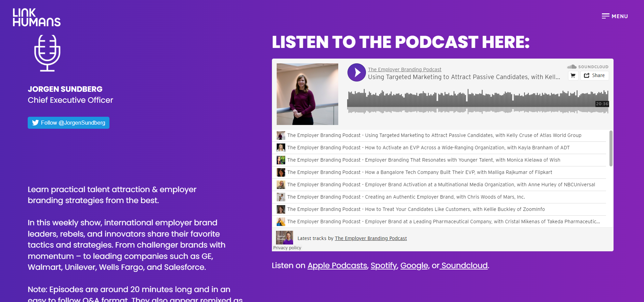This screenshot has width=644, height=302.
Task: Select the Anne Hurley NBCUniversal track
Action: [441, 185]
